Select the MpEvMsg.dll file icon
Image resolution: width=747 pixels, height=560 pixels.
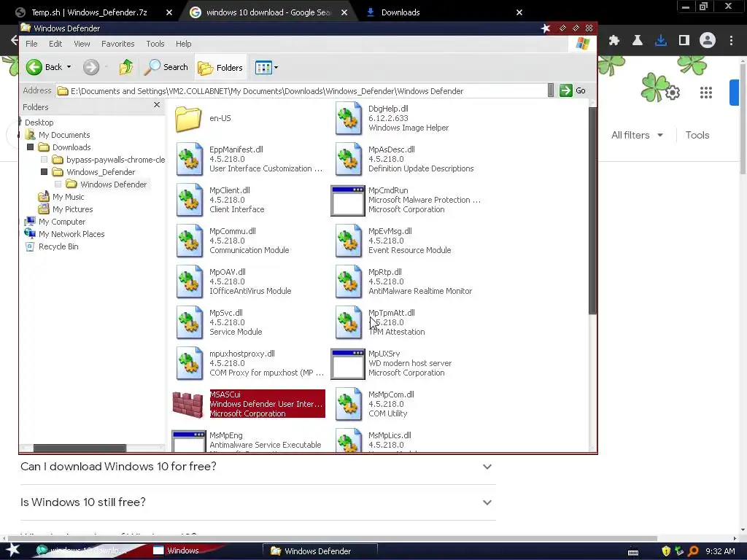pyautogui.click(x=349, y=241)
